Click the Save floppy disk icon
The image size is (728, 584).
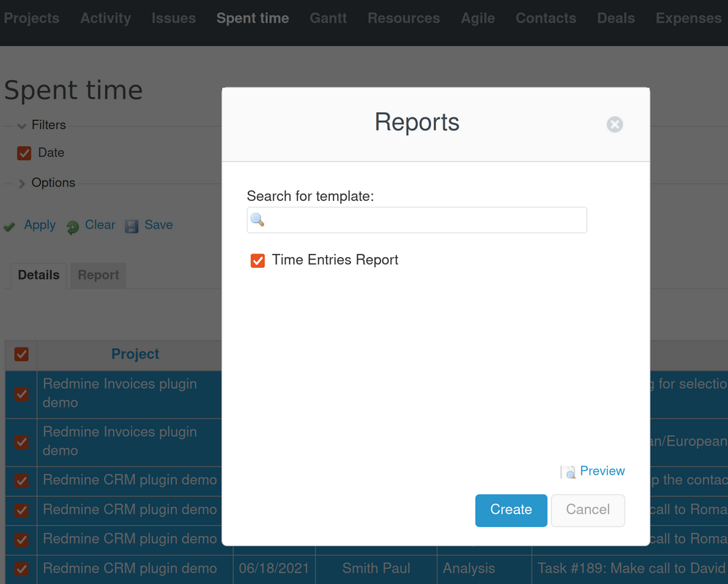132,226
